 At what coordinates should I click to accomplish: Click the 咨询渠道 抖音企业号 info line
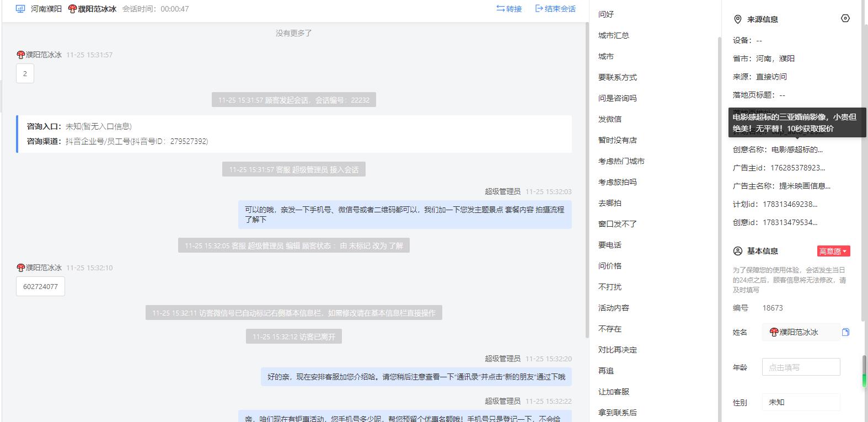tap(117, 141)
